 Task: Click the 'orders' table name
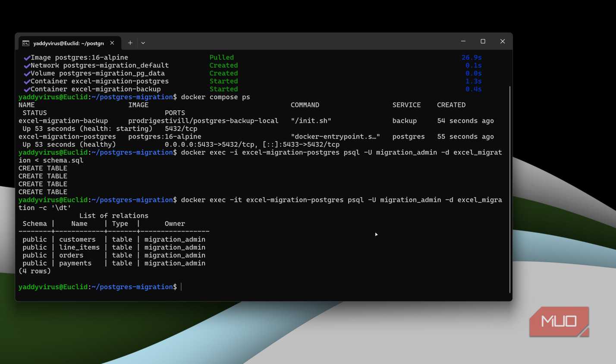pos(71,255)
